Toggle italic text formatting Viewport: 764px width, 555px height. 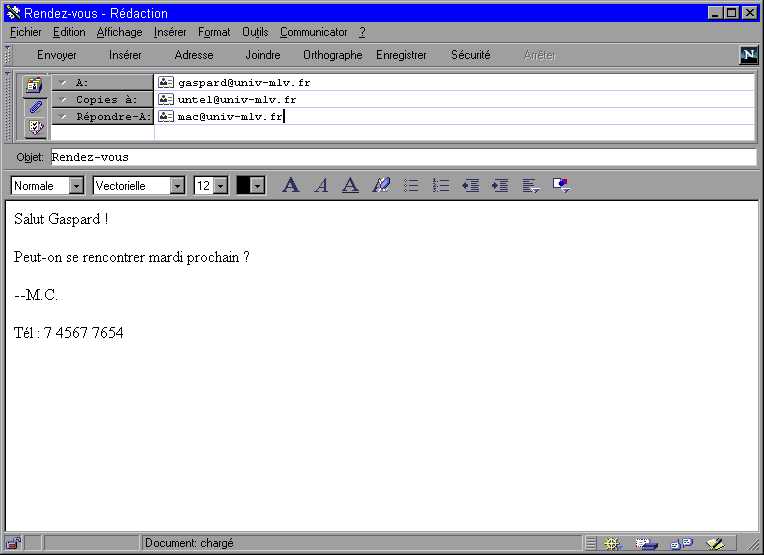pyautogui.click(x=321, y=185)
